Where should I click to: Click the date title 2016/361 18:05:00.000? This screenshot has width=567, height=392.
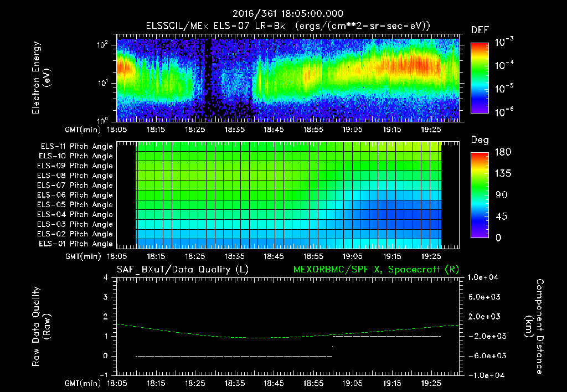pos(287,14)
